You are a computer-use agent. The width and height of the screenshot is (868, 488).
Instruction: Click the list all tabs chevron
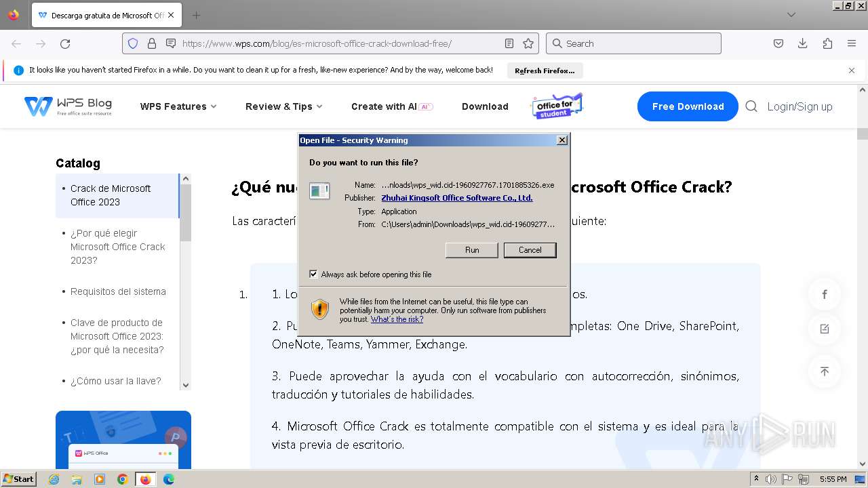pyautogui.click(x=791, y=15)
